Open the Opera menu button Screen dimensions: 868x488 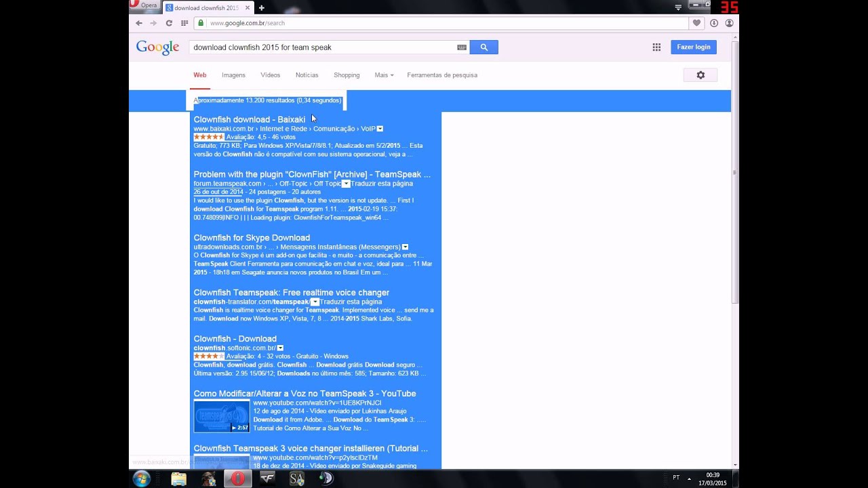(x=145, y=5)
